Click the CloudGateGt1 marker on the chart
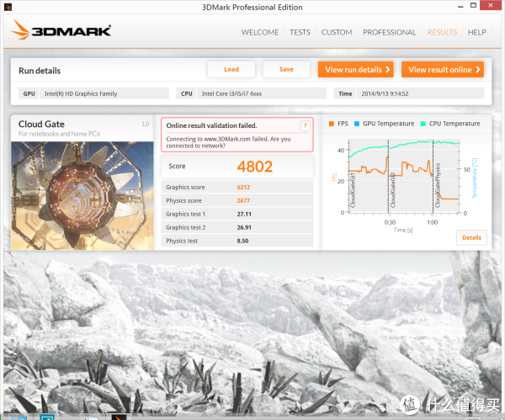Viewport: 505px width, 420px height. point(353,190)
